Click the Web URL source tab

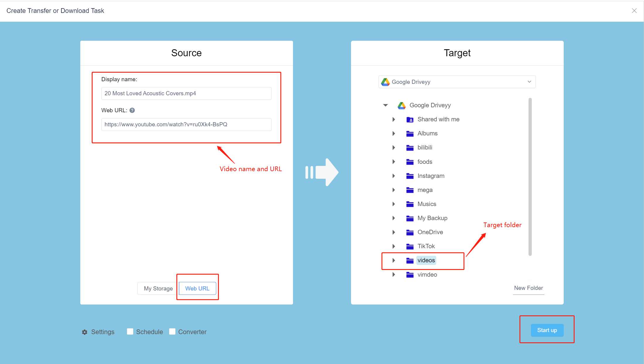tap(196, 288)
